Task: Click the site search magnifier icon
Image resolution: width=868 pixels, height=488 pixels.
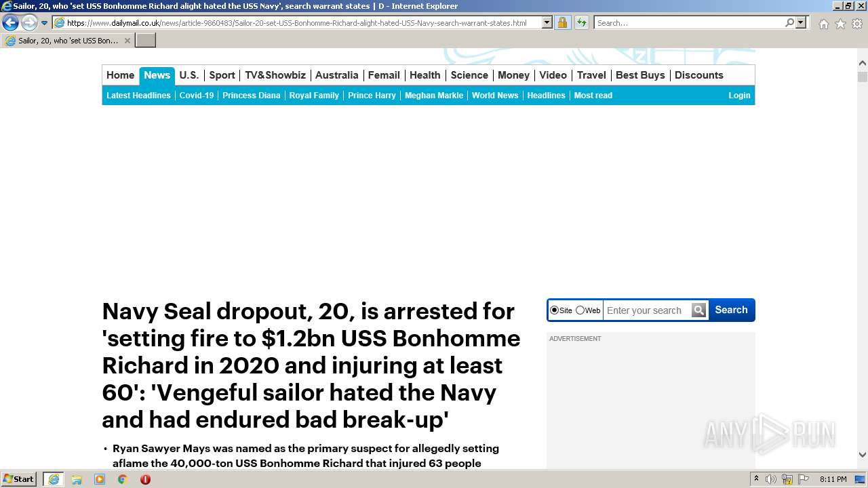Action: (x=699, y=310)
